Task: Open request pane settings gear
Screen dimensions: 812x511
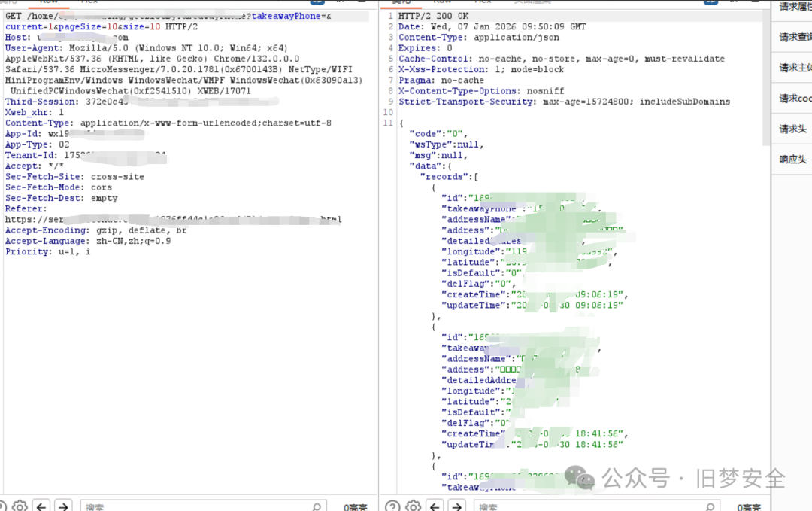Action: click(x=20, y=506)
